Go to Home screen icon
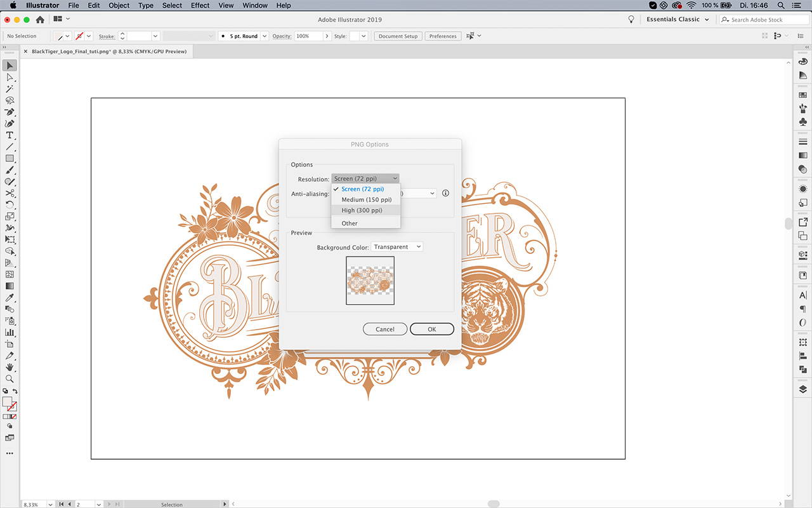This screenshot has height=508, width=812. [x=40, y=20]
